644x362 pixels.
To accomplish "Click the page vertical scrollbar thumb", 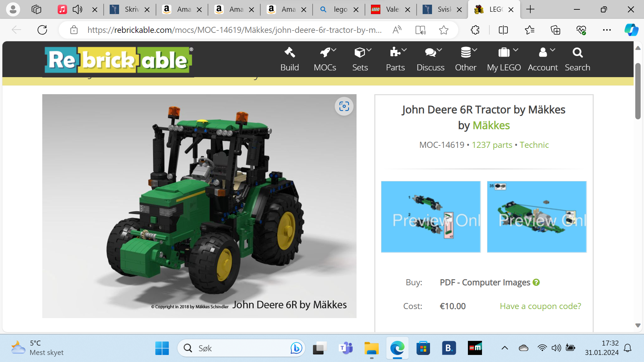I will point(638,91).
